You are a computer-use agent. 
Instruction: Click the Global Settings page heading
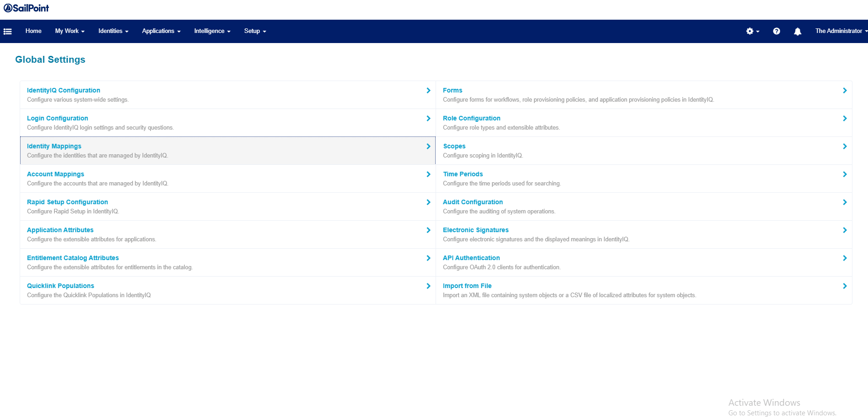(50, 60)
